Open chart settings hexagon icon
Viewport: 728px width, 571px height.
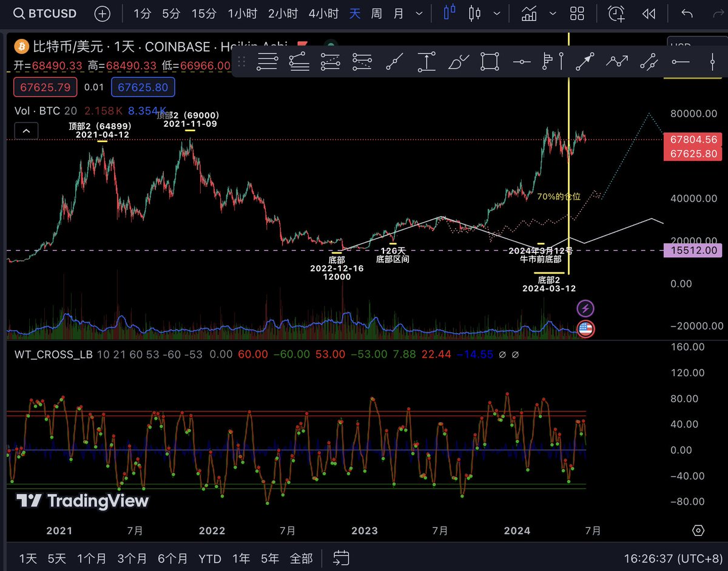pyautogui.click(x=698, y=530)
